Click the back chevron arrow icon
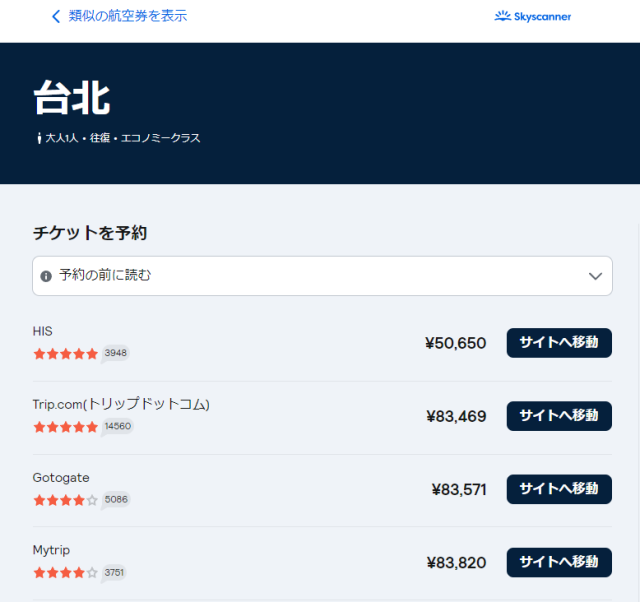Image resolution: width=640 pixels, height=602 pixels. click(x=56, y=16)
